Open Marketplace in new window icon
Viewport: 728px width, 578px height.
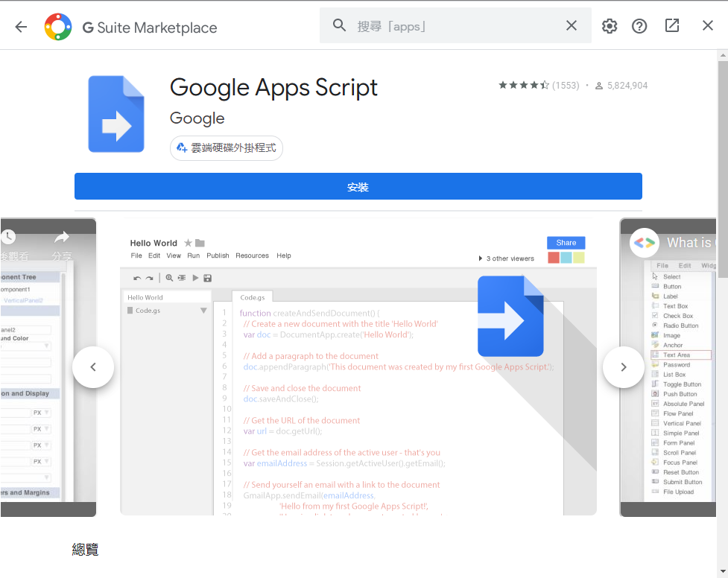pos(672,25)
